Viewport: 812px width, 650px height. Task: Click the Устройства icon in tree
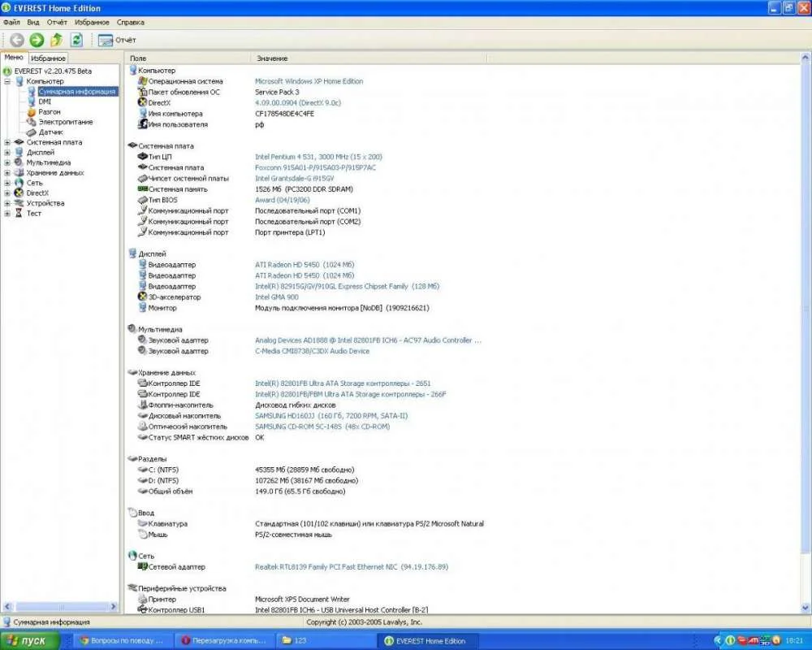(x=19, y=203)
